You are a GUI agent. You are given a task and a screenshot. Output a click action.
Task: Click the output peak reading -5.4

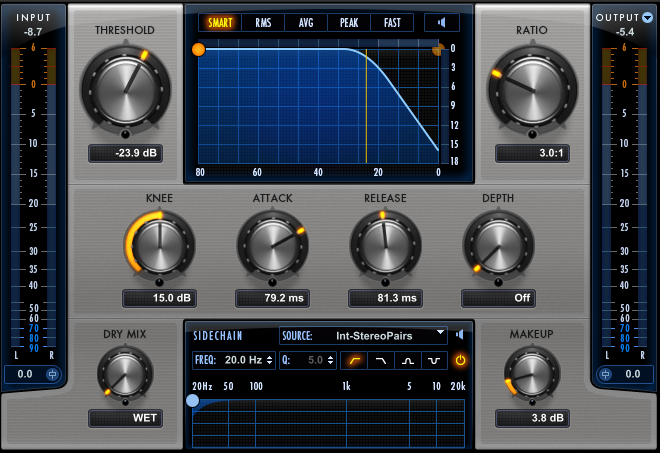pos(625,32)
